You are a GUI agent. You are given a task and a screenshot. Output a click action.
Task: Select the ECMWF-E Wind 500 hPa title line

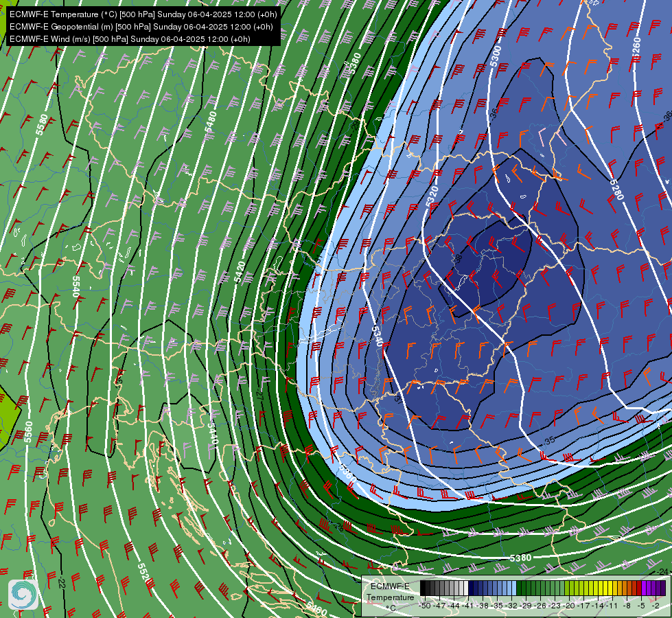pyautogui.click(x=130, y=39)
